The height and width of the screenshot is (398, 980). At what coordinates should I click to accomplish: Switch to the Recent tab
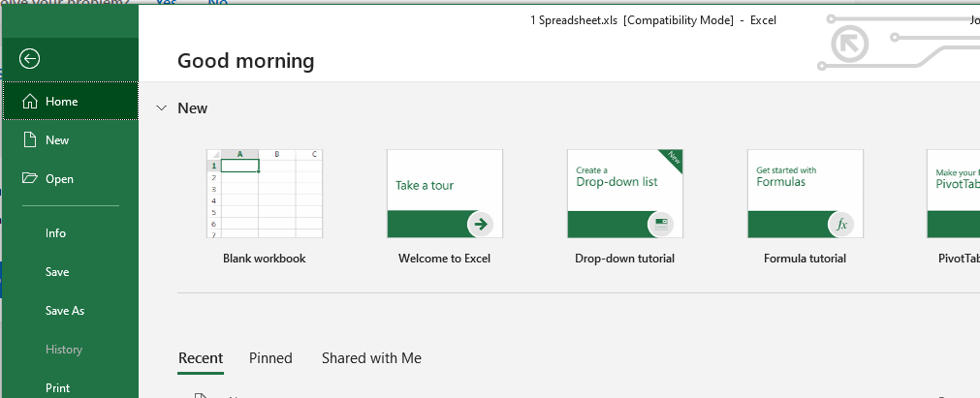click(201, 358)
